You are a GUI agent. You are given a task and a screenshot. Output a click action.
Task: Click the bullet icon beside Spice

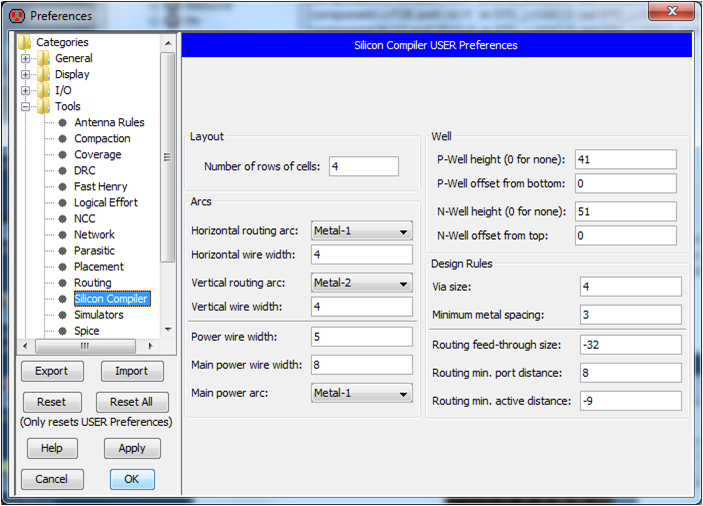coord(62,331)
